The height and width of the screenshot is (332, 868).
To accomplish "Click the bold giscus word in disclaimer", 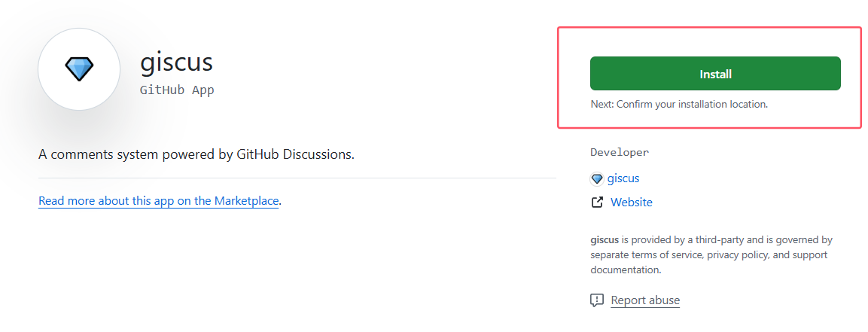I will (x=605, y=240).
